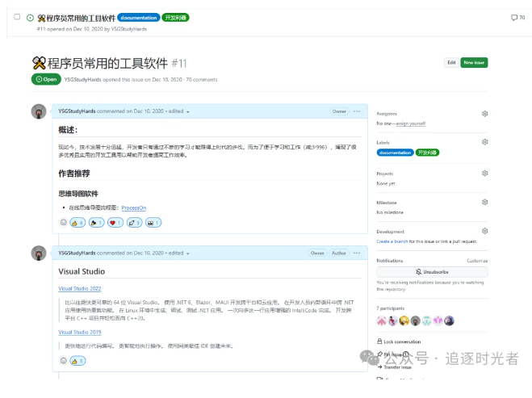Screen dimensions: 532x398
Task: Click the green New issue button
Action: point(474,63)
